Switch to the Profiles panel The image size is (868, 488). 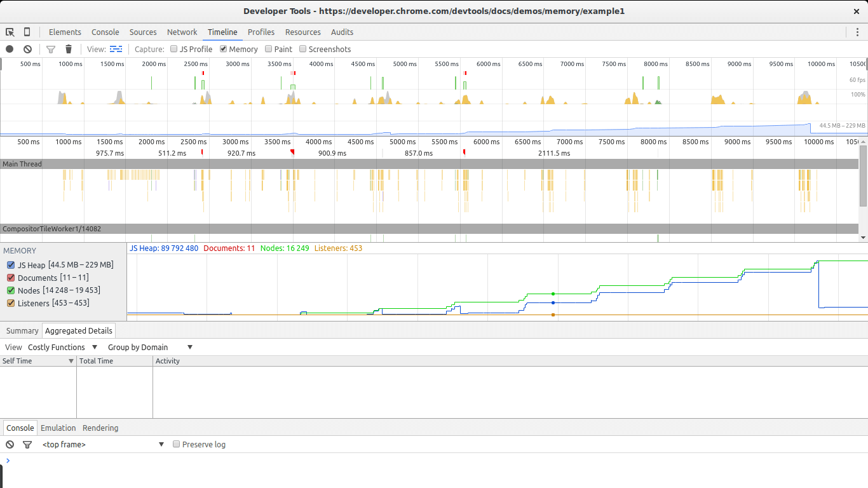click(261, 32)
